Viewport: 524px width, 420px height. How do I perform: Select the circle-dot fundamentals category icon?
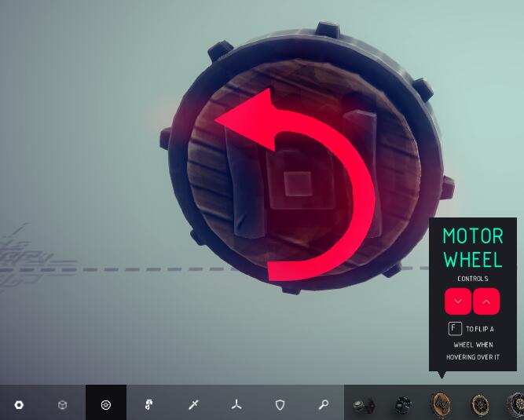click(19, 405)
